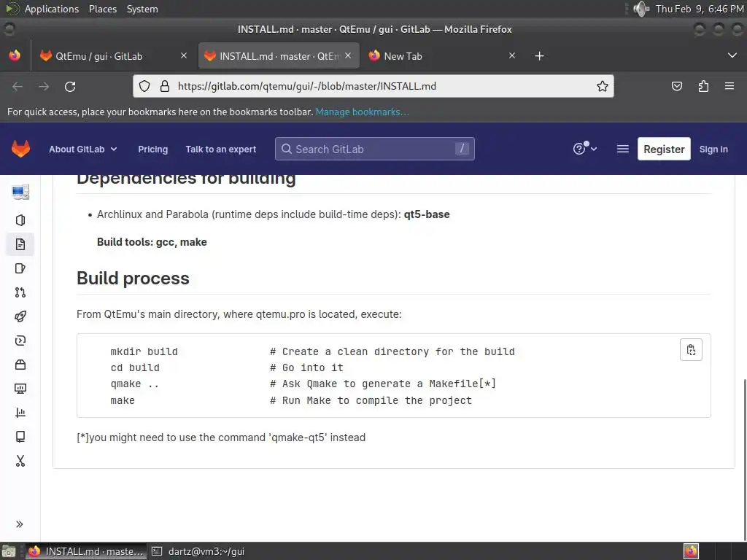Open a new browser tab
The width and height of the screenshot is (747, 560).
click(x=539, y=56)
